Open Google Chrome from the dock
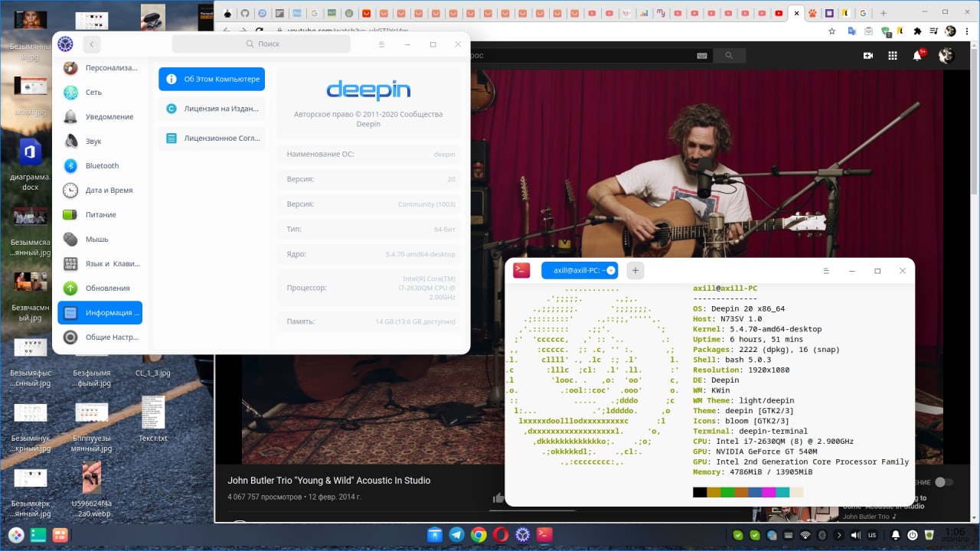 tap(479, 535)
